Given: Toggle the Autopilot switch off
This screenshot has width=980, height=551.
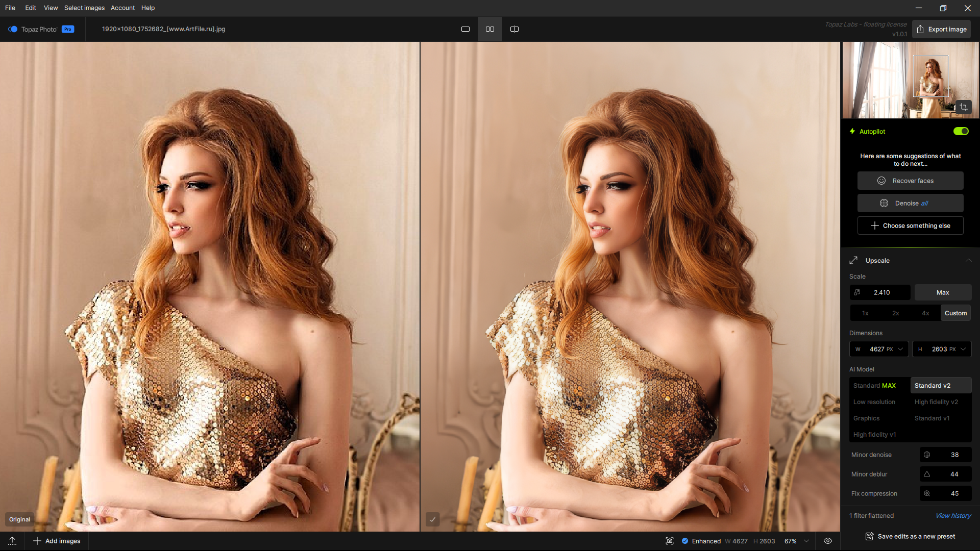Looking at the screenshot, I should click(x=961, y=131).
